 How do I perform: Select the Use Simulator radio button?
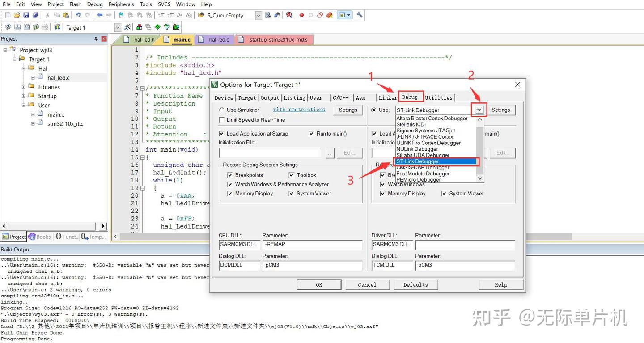point(222,110)
